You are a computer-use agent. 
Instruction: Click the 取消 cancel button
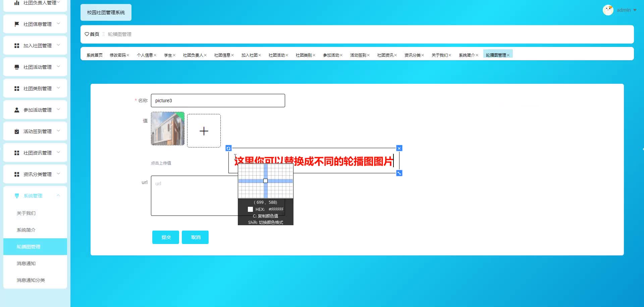pyautogui.click(x=195, y=237)
